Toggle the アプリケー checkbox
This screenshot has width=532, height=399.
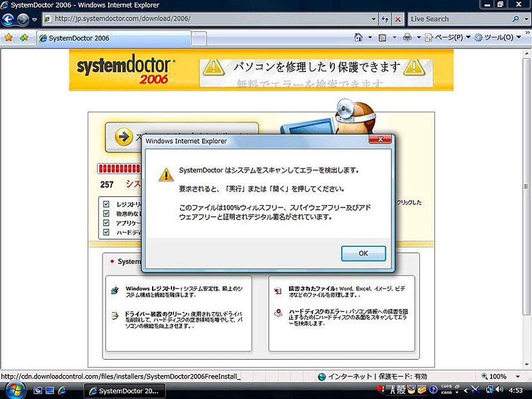106,223
